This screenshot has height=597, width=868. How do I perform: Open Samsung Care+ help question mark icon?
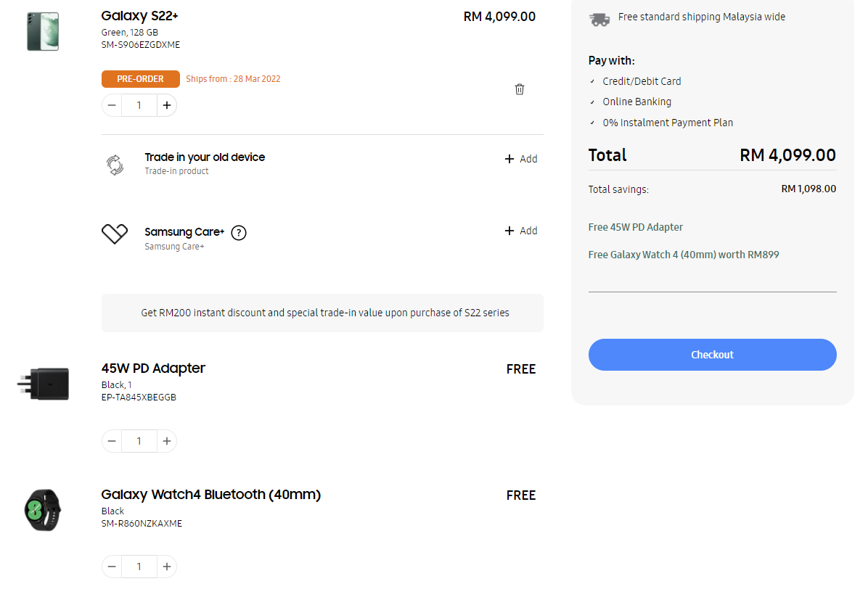pos(239,233)
